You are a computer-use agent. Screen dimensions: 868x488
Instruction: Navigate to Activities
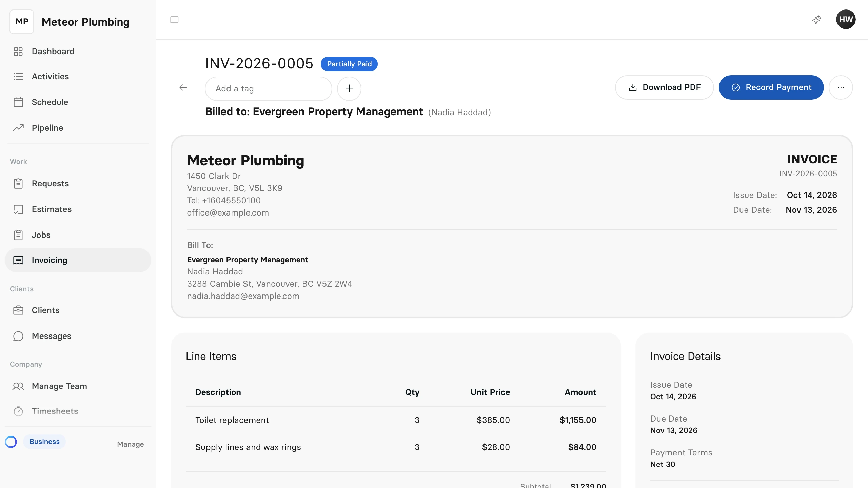(x=78, y=77)
